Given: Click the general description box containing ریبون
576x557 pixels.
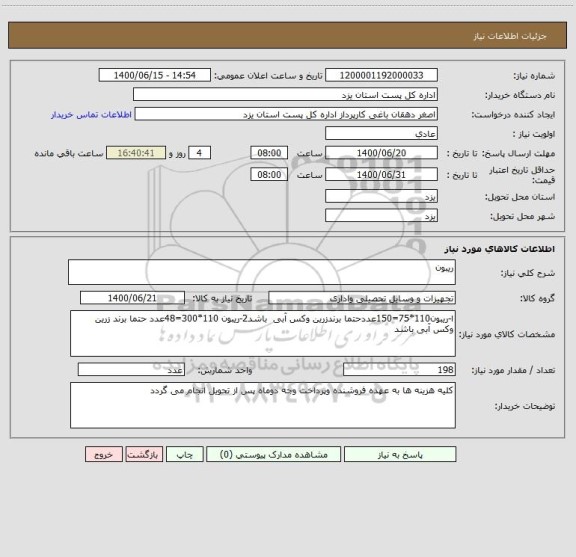Looking at the screenshot, I should click(262, 272).
